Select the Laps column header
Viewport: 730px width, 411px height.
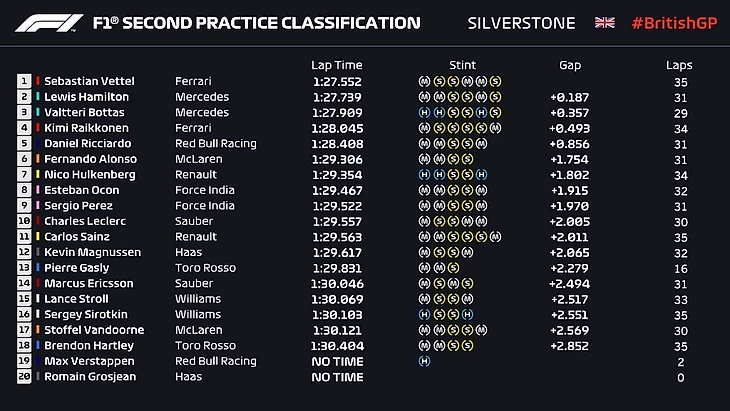coord(679,65)
